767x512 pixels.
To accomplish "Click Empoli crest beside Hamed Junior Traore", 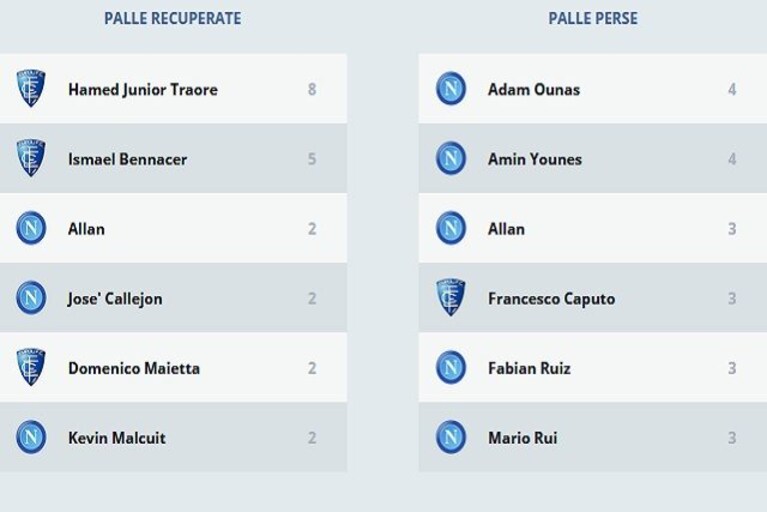I will [x=31, y=88].
